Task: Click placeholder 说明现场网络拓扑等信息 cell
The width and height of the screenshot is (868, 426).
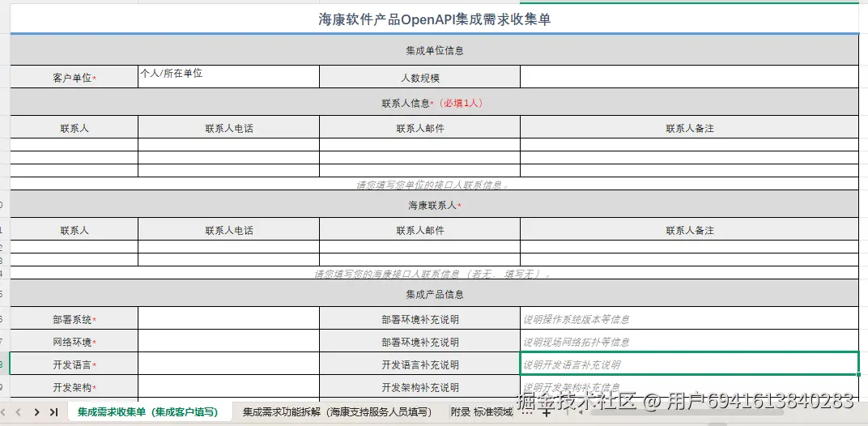Action: coord(690,342)
